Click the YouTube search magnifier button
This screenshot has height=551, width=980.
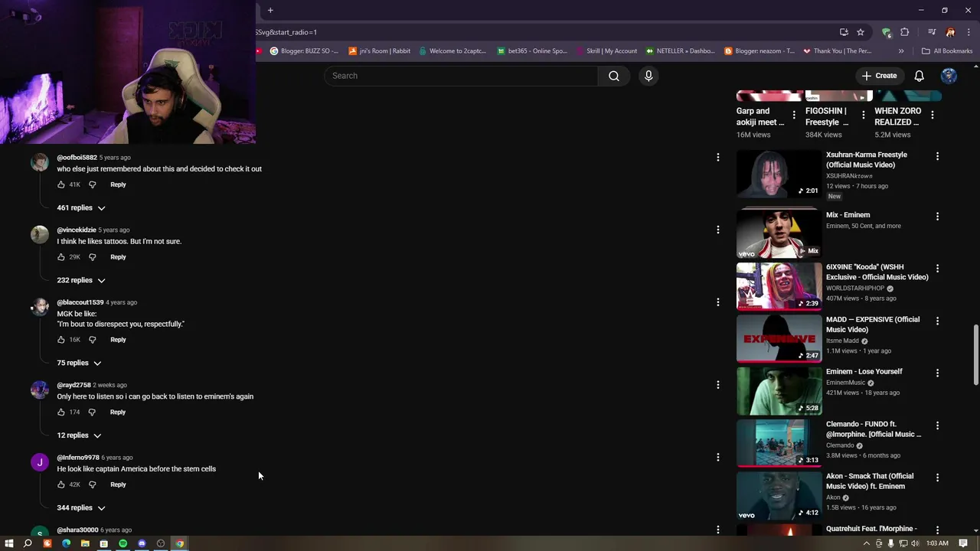click(614, 76)
